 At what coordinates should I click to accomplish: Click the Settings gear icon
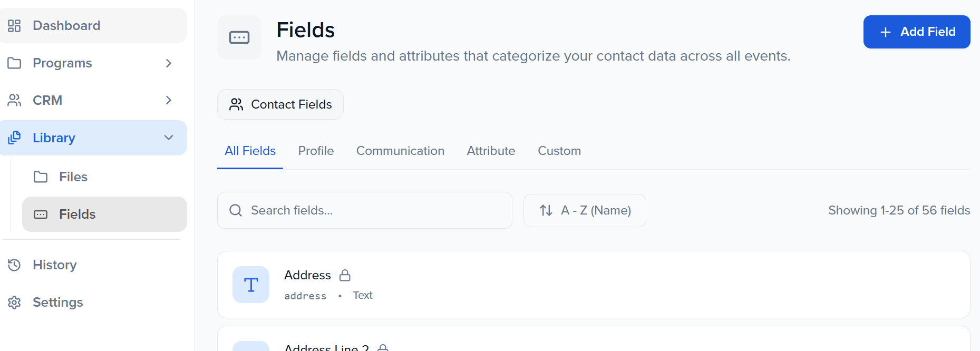coord(14,302)
